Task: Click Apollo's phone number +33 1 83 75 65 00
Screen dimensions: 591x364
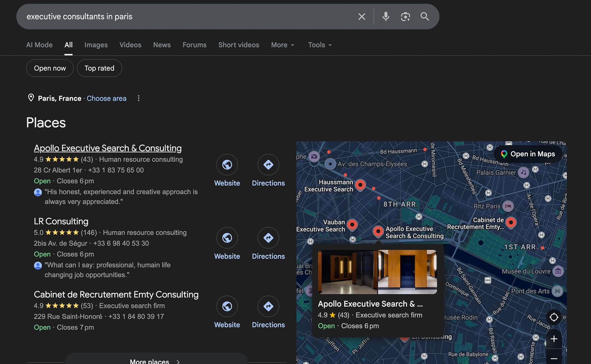Action: pos(116,170)
